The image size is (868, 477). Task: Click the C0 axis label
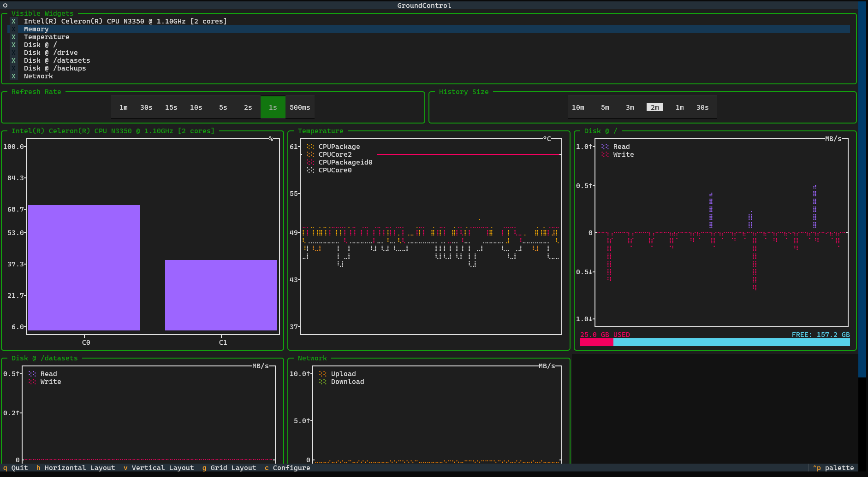[86, 342]
